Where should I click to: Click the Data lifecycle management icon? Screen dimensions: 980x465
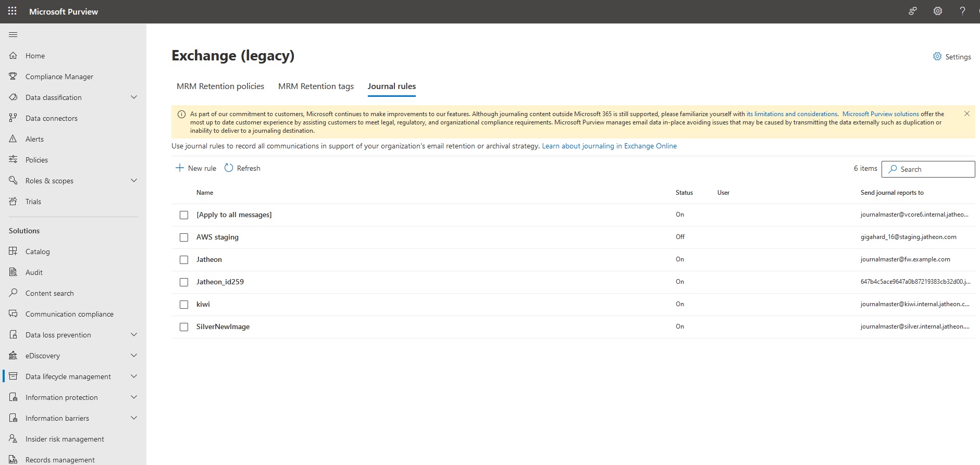click(x=13, y=376)
